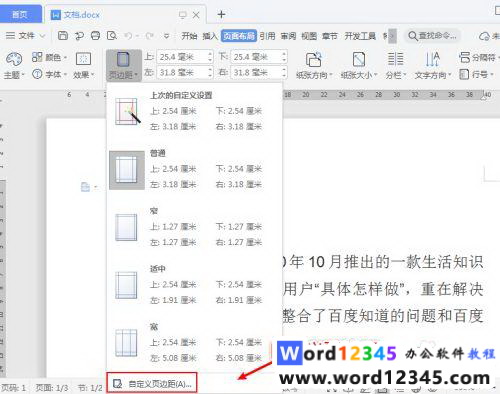This screenshot has height=394, width=500.
Task: Select the 页面布局 ribbon tab
Action: pos(239,36)
